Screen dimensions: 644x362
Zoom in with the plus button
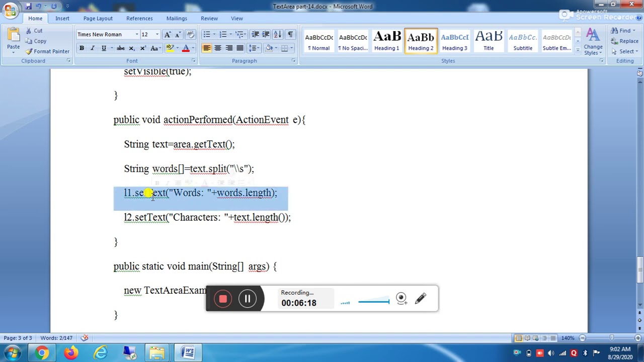(x=637, y=338)
